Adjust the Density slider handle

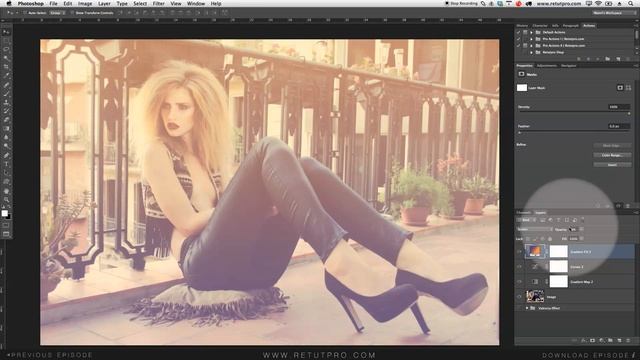pos(629,113)
